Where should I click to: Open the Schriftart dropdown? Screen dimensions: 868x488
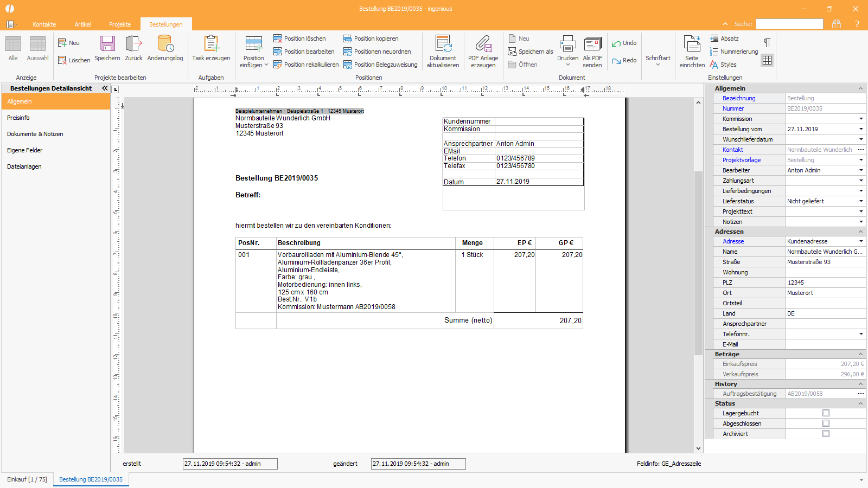pos(658,60)
